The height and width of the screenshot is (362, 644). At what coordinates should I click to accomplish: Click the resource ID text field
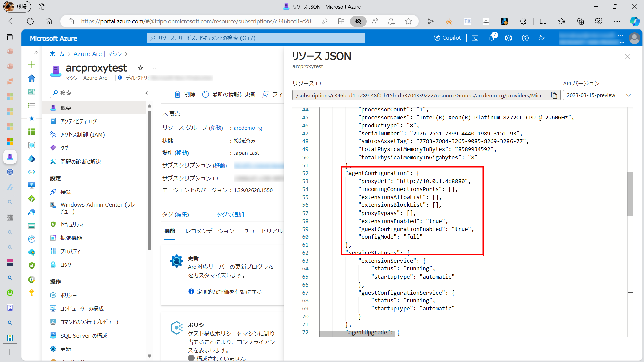pos(421,95)
